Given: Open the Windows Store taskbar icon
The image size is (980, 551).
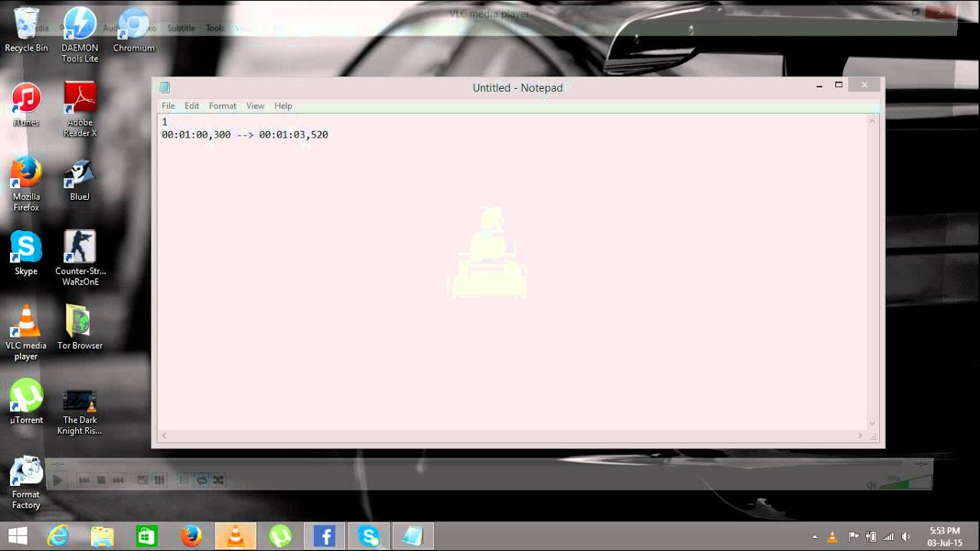Looking at the screenshot, I should [x=146, y=536].
